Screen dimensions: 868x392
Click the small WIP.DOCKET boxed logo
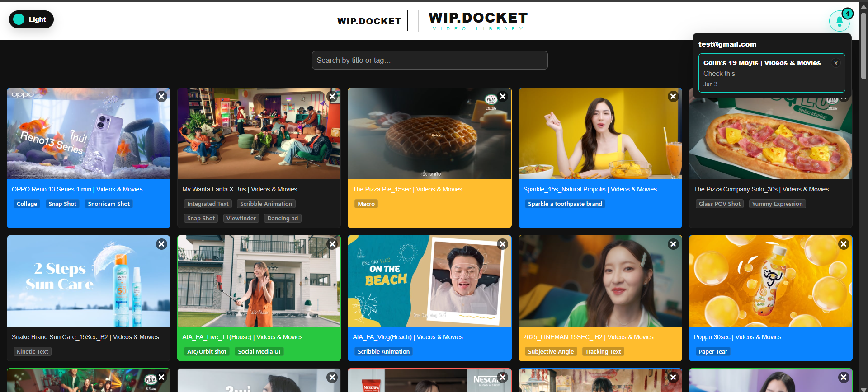[x=369, y=21]
